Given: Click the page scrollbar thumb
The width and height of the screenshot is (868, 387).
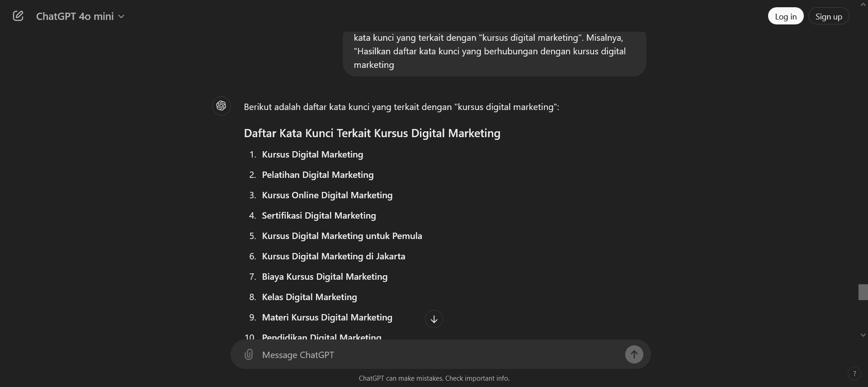Looking at the screenshot, I should click(x=863, y=292).
